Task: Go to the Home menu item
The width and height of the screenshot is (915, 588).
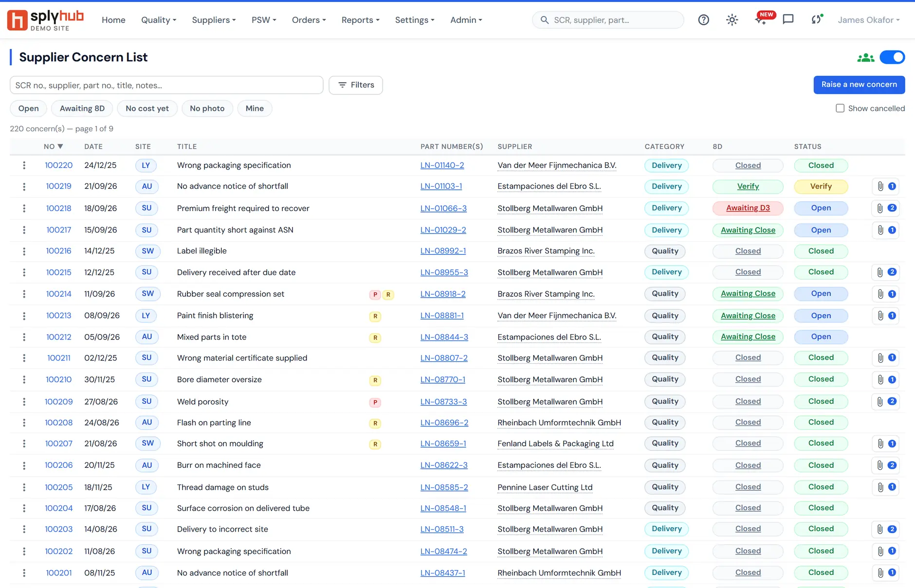Action: click(113, 20)
